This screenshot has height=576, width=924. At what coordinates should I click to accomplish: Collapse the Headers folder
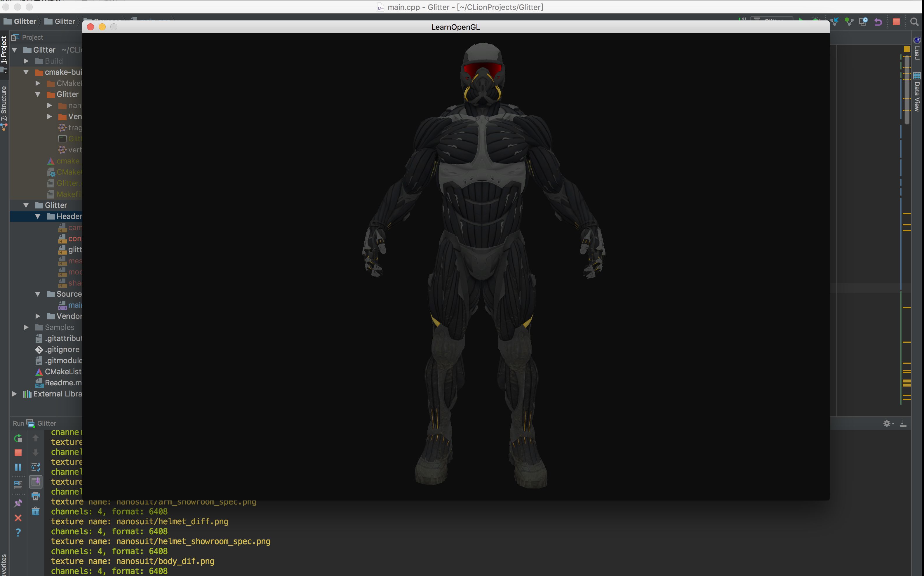point(38,216)
